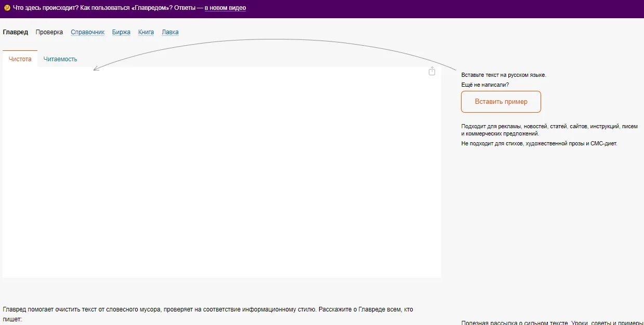Switch to the Читаемость tab
The image size is (644, 325).
(x=60, y=59)
